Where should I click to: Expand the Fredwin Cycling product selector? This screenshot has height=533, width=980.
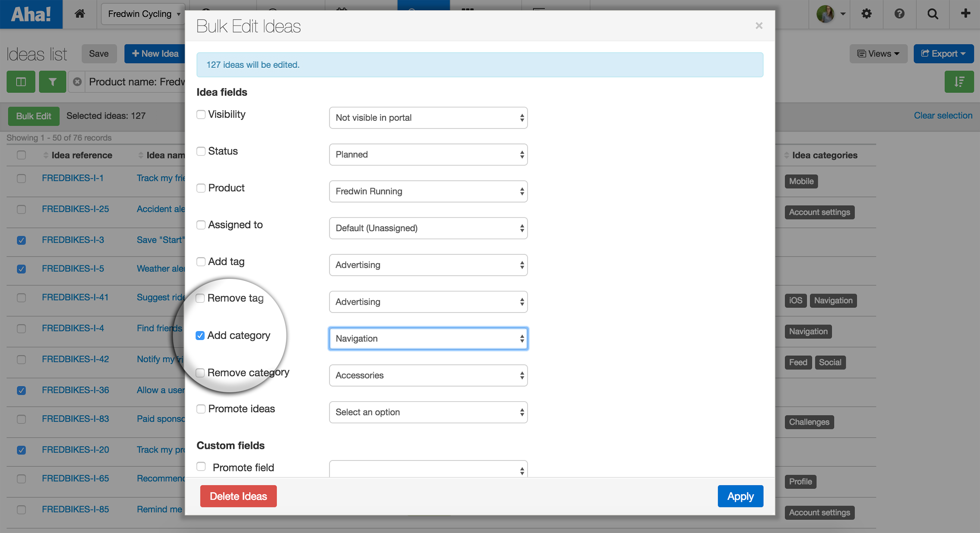[x=143, y=14]
